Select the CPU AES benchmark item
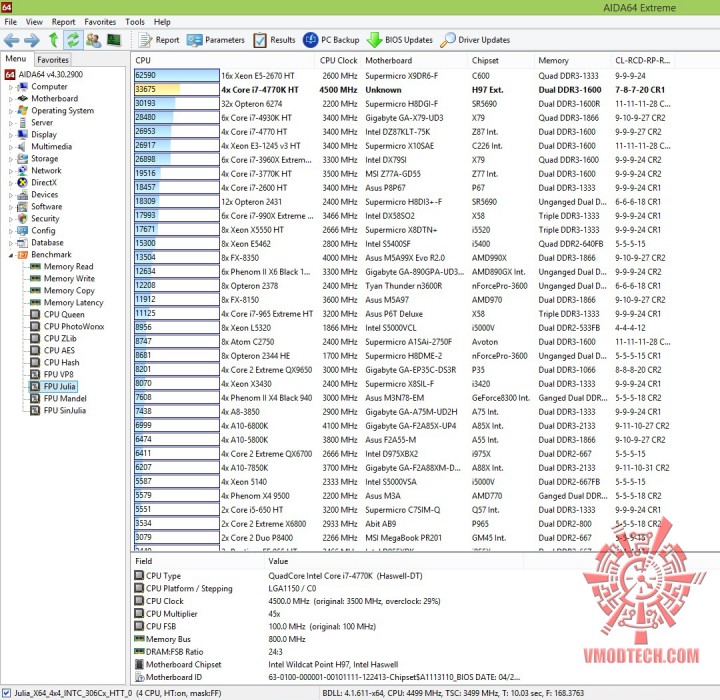The width and height of the screenshot is (720, 700). point(53,350)
